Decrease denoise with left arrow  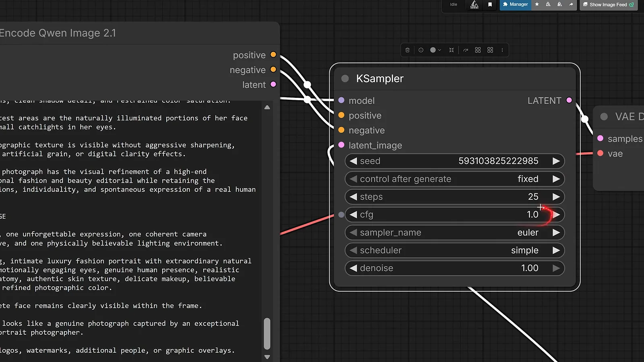[353, 268]
